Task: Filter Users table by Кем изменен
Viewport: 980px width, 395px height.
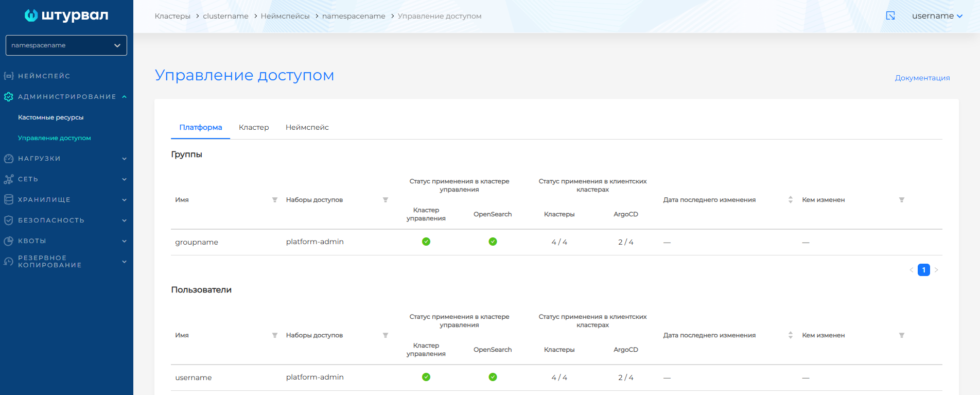Action: [x=902, y=335]
